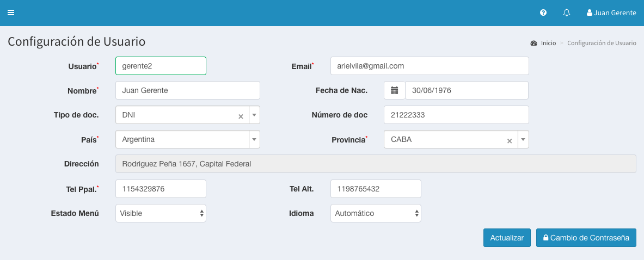644x260 pixels.
Task: Open the Estado Menú select box
Action: click(161, 213)
